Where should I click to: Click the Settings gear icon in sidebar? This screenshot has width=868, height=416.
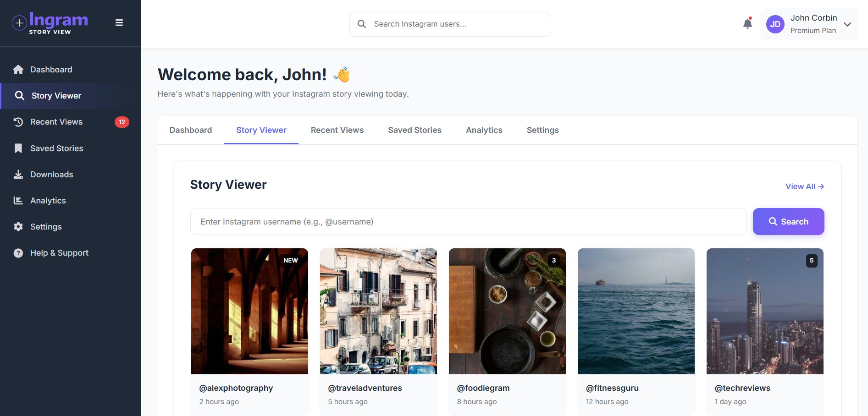pos(18,227)
